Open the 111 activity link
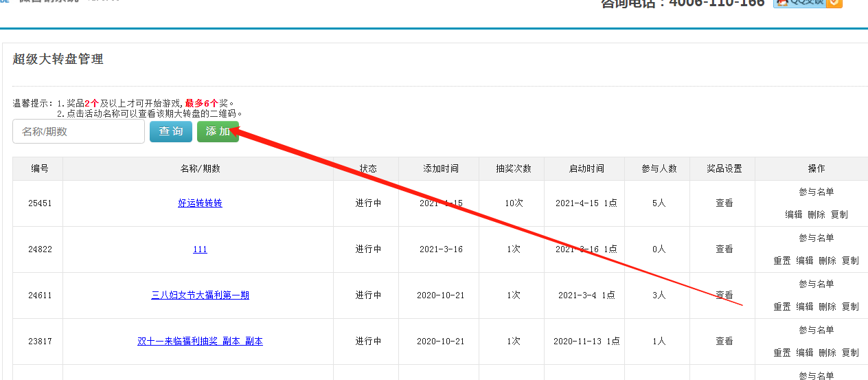The image size is (868, 380). click(200, 249)
